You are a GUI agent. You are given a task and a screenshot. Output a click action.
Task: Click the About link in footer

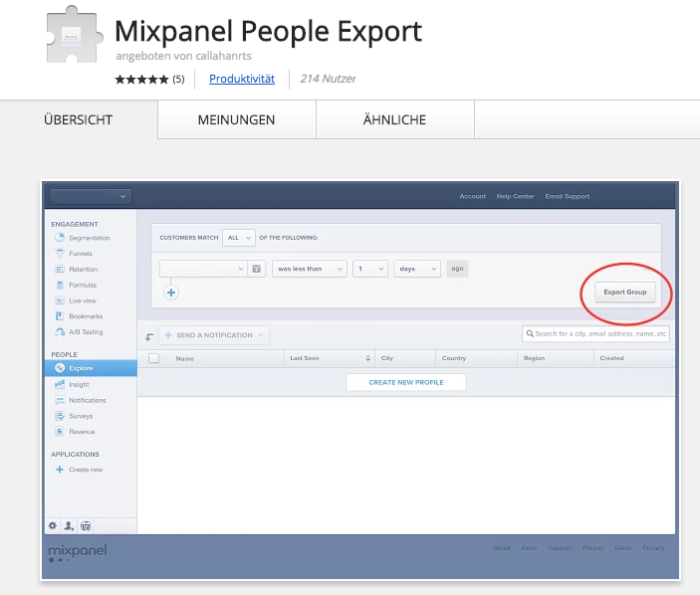pyautogui.click(x=502, y=547)
